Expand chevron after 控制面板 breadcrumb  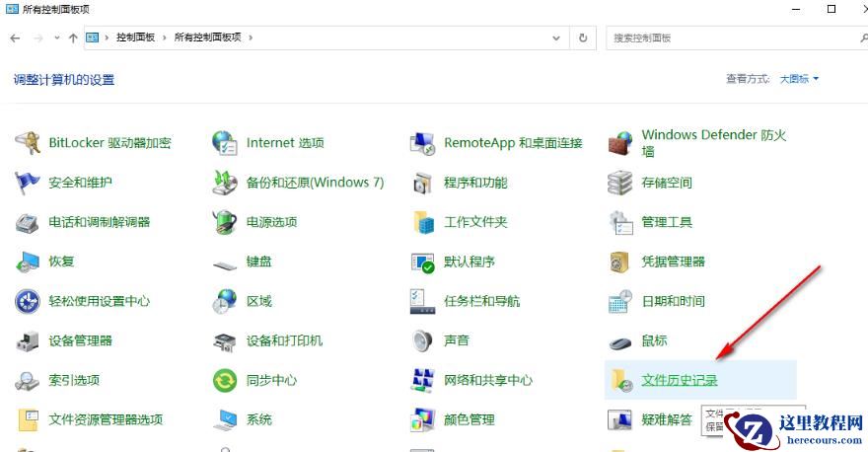point(165,38)
